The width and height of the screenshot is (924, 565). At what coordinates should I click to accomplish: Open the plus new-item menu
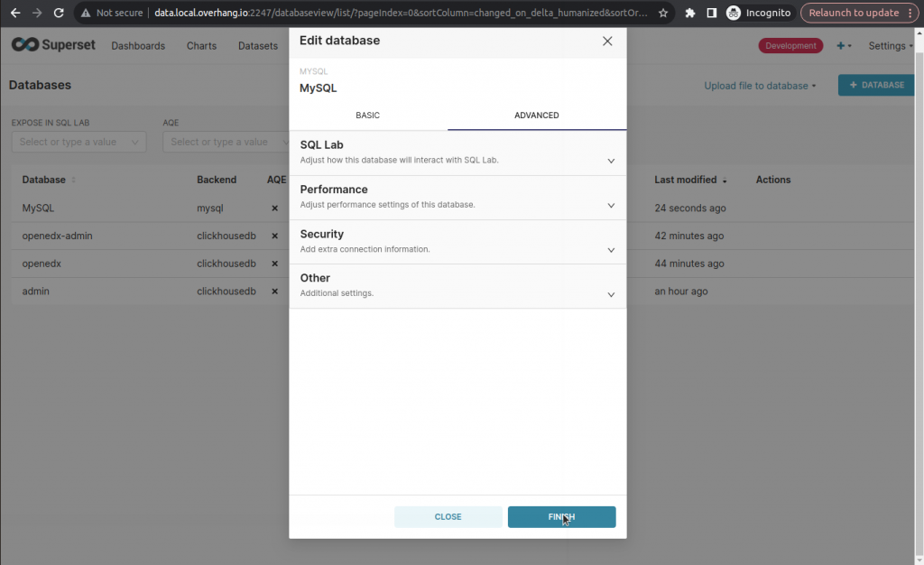point(844,45)
